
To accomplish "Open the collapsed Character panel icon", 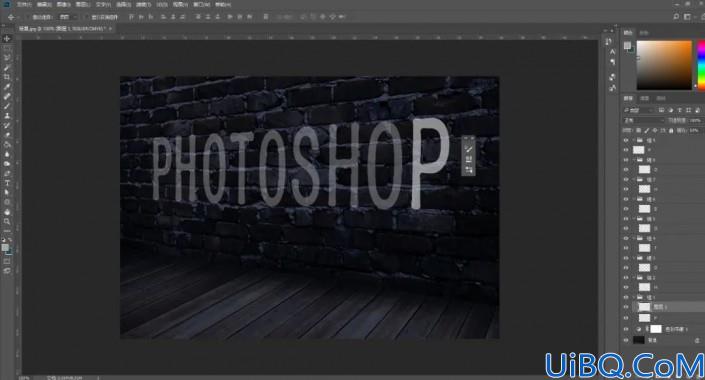I will (x=612, y=52).
